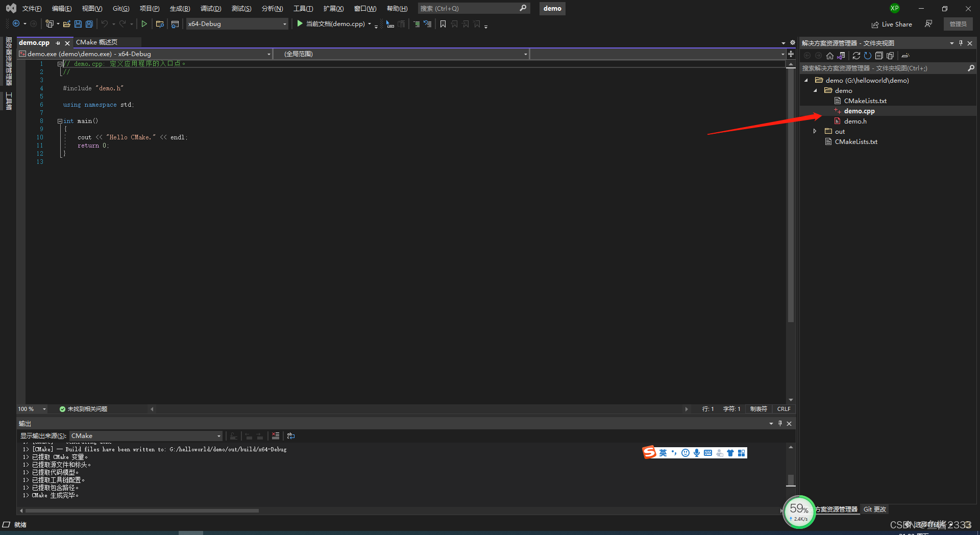This screenshot has height=535, width=980.
Task: Toggle pin on demo.cpp tab
Action: pos(58,43)
